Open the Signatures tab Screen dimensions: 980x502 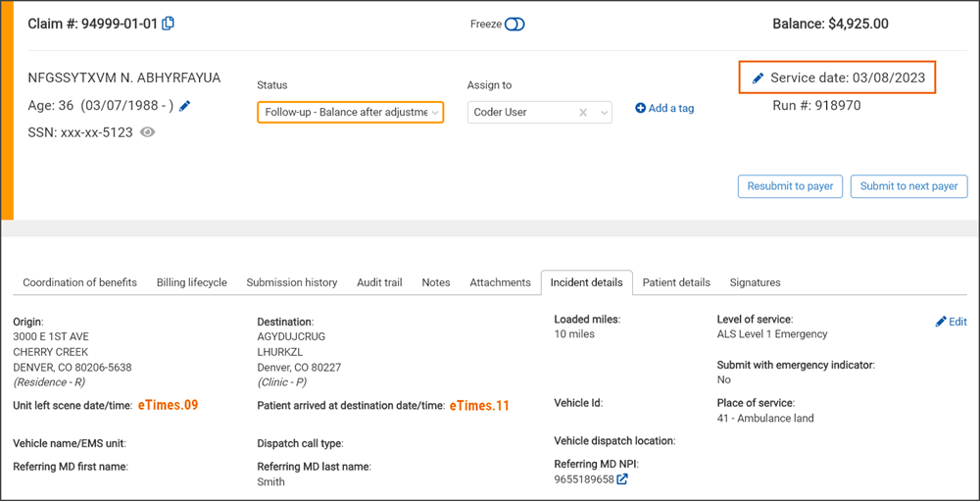(x=755, y=282)
